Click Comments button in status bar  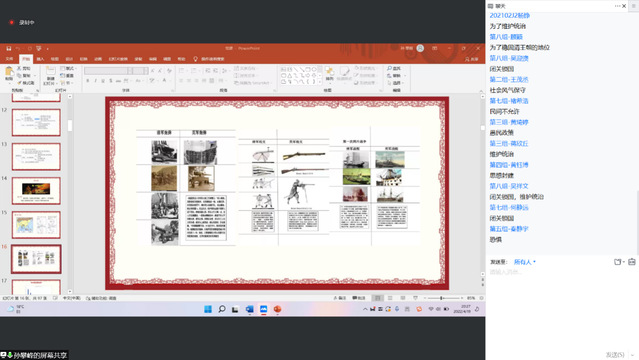(x=358, y=298)
